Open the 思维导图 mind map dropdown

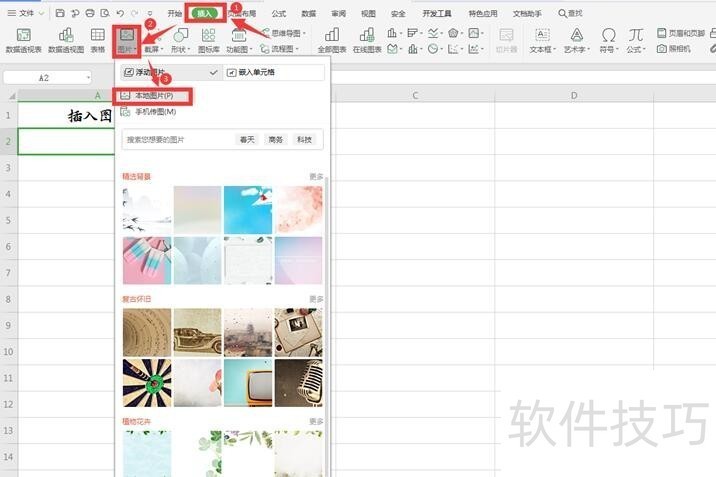pos(283,33)
